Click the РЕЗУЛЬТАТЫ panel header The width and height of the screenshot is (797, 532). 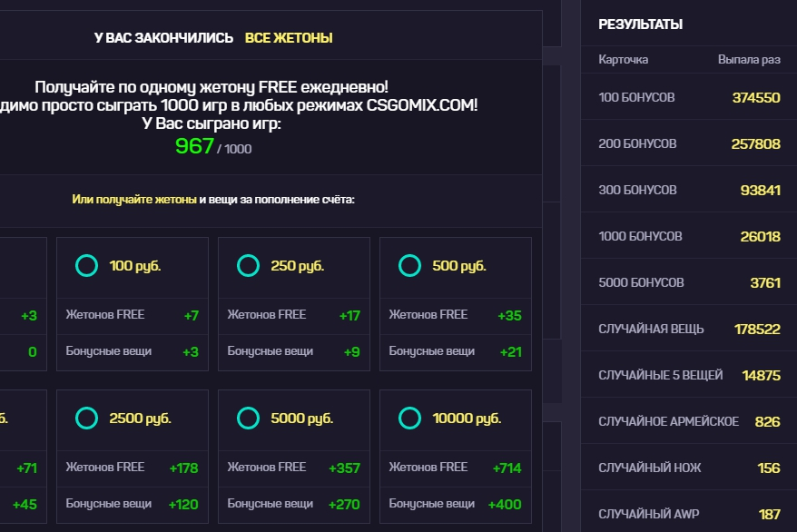[x=641, y=25]
